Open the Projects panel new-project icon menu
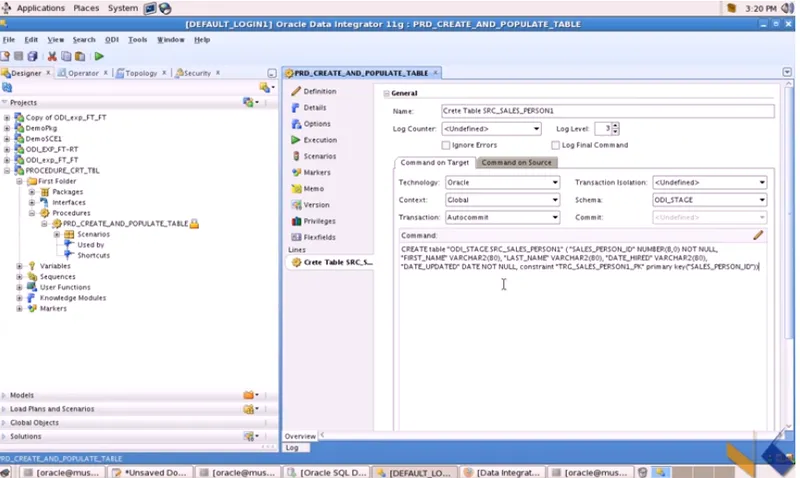 pos(250,103)
